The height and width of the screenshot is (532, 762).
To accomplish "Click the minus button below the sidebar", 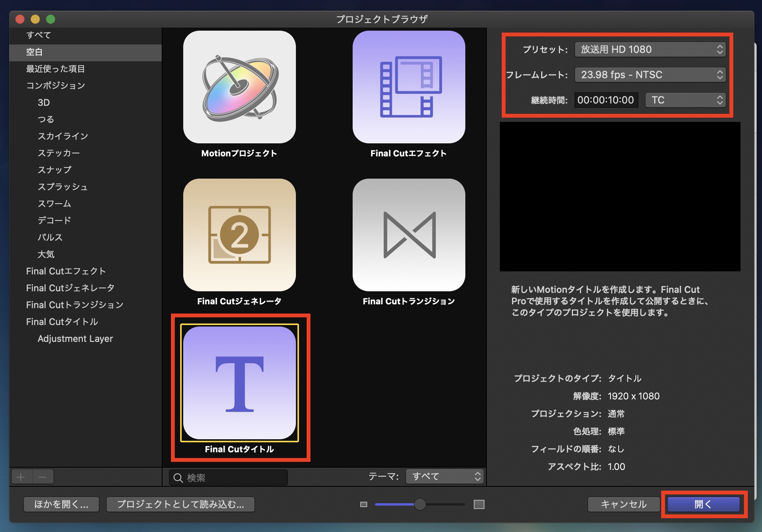I will [43, 477].
